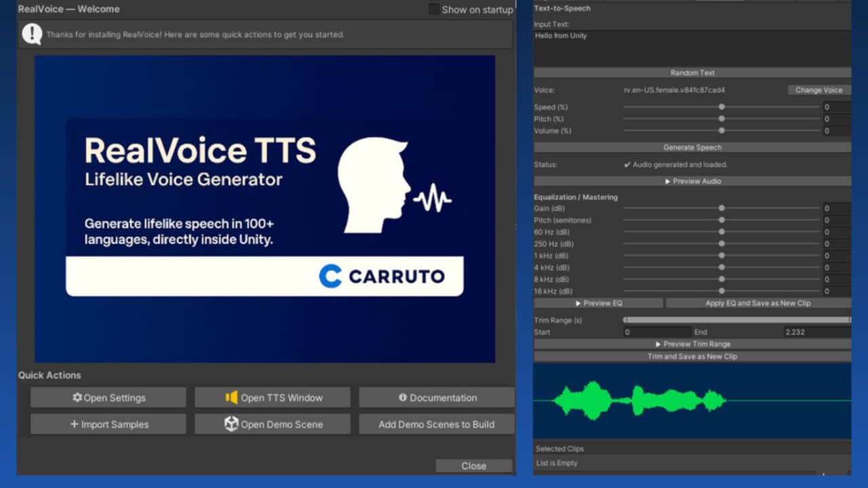Click the gear icon on Open Settings
This screenshot has height=488, width=868.
point(77,398)
